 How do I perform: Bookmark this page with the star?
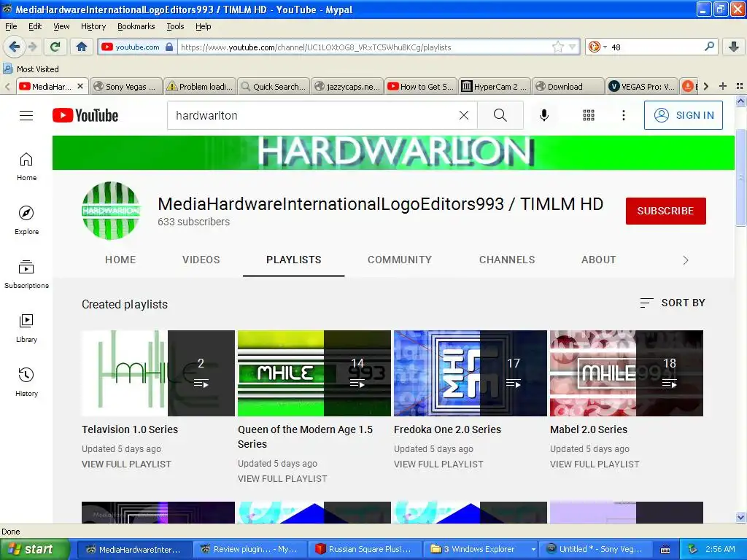(557, 47)
